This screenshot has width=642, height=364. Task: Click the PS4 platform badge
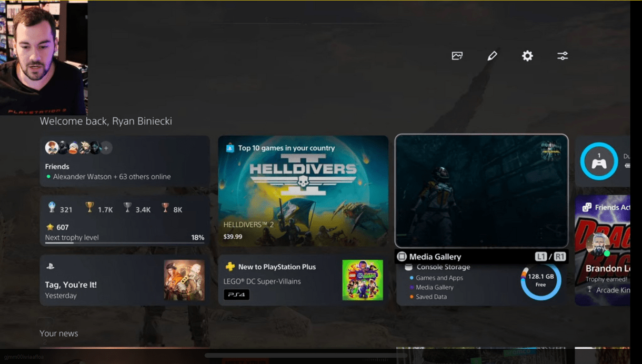236,295
